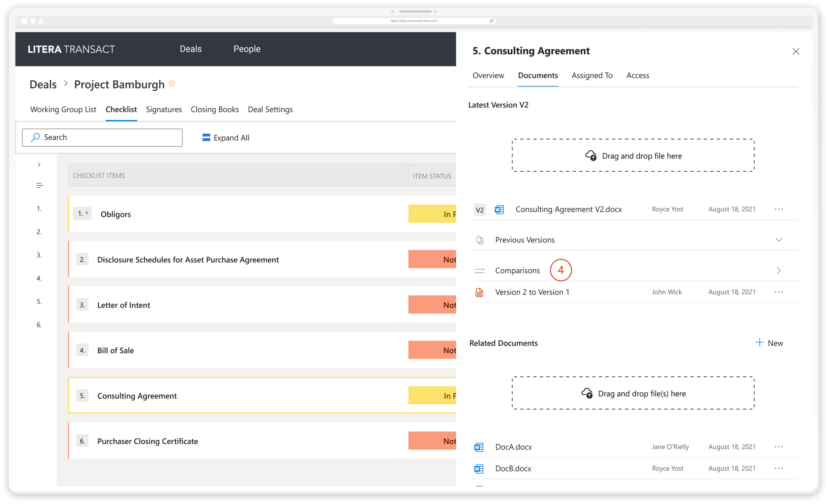Click the swap-arrows icon beside Comparisons
This screenshot has width=828, height=504.
(480, 271)
